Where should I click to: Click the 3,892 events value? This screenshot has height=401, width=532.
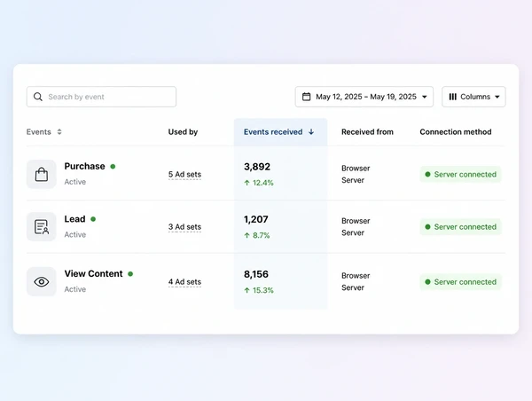click(257, 167)
